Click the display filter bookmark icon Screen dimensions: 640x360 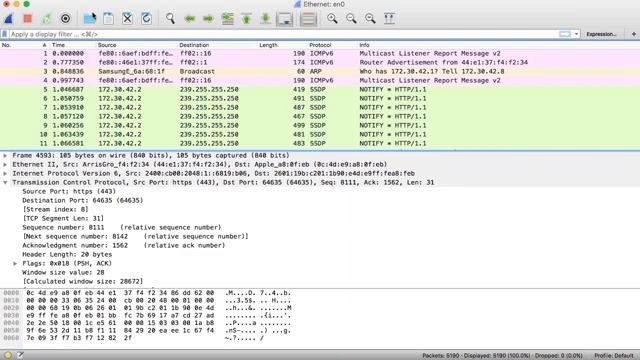pos(5,34)
